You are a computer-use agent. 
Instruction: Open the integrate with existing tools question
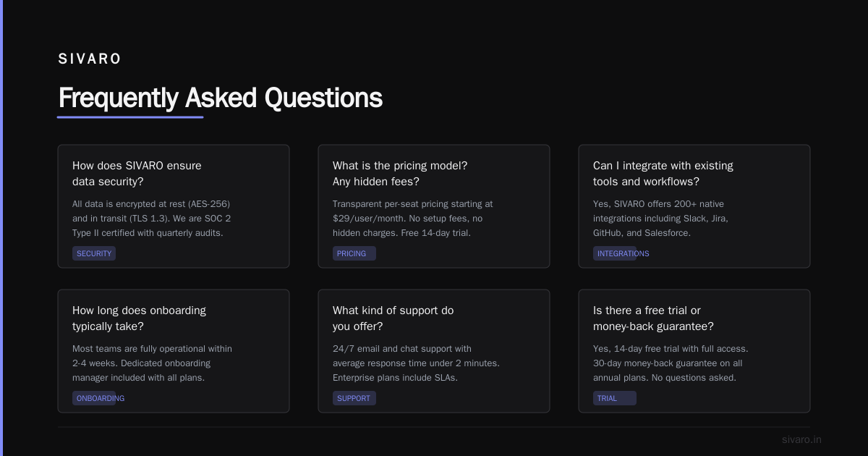pos(663,174)
